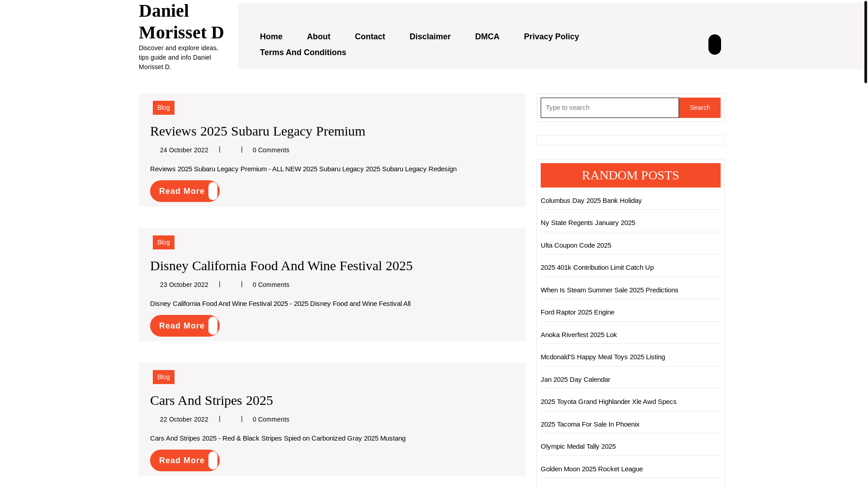Open the Home menu item
The width and height of the screenshot is (868, 488).
(271, 37)
